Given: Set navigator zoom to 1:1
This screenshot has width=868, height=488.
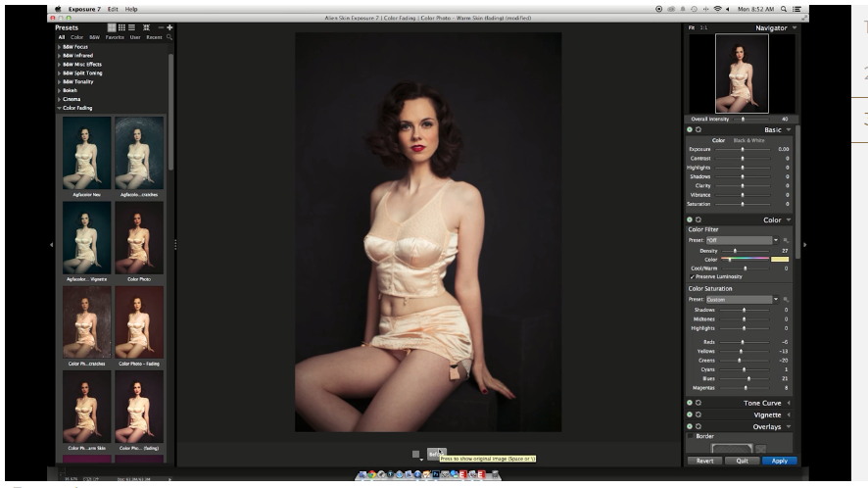Looking at the screenshot, I should tap(703, 27).
